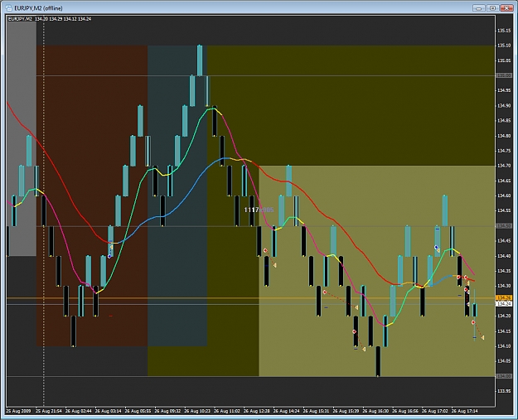
Task: Click price scale label 134.80
Action: [x=504, y=136]
